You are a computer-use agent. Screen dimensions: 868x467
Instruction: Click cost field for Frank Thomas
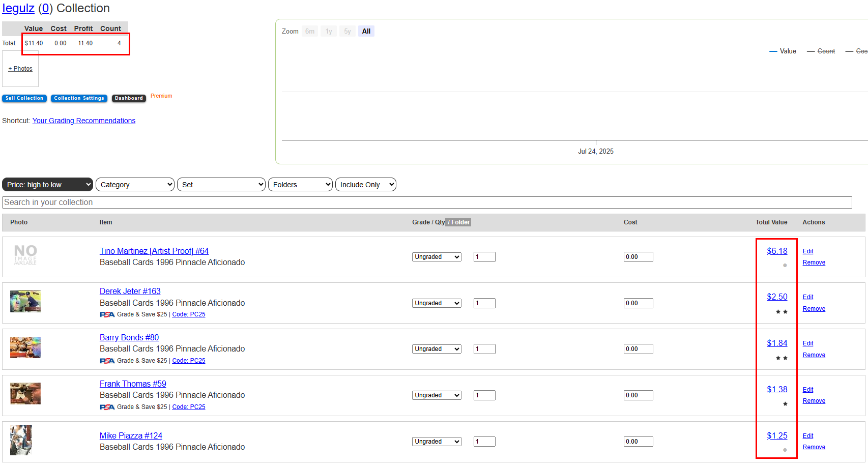639,395
